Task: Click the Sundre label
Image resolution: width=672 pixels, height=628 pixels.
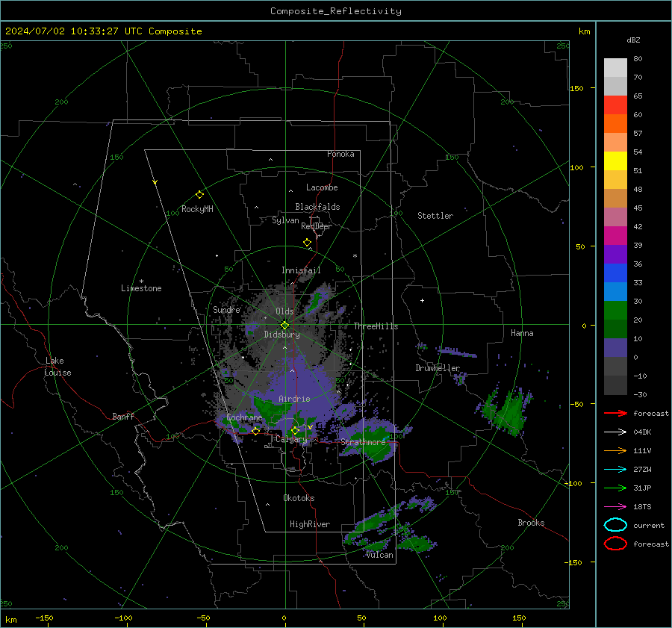Action: point(226,309)
